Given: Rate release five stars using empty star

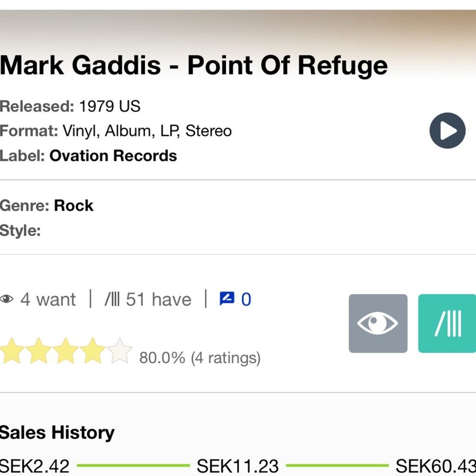Looking at the screenshot, I should (x=120, y=351).
